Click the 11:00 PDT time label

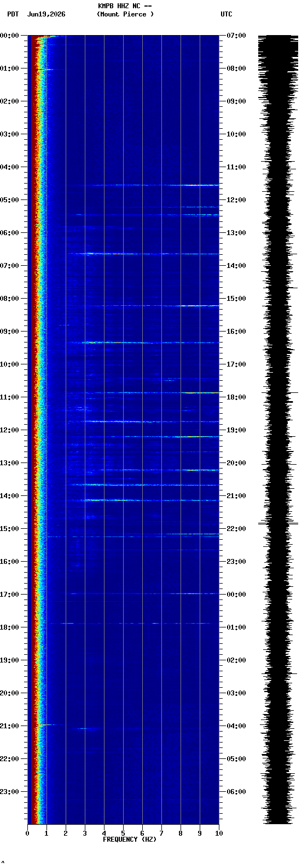(x=9, y=397)
